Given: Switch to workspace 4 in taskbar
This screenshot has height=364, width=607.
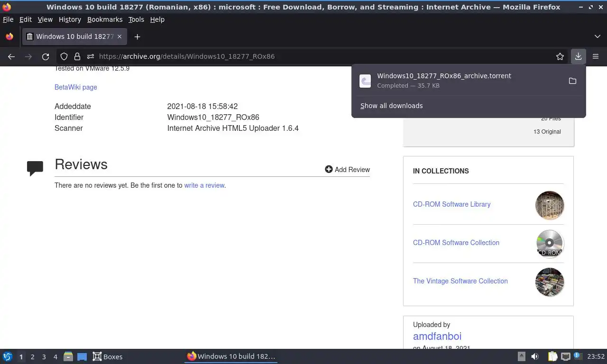Looking at the screenshot, I should click(x=55, y=357).
